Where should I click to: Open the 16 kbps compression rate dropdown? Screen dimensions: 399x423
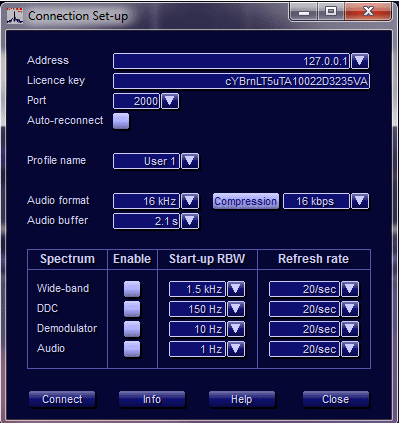[360, 201]
